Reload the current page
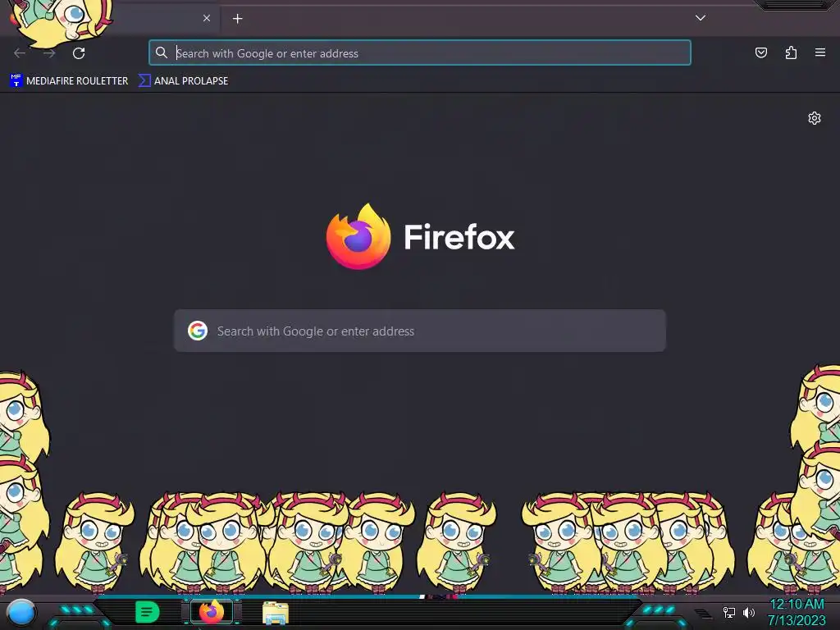Screen dimensions: 840x630 tap(79, 53)
